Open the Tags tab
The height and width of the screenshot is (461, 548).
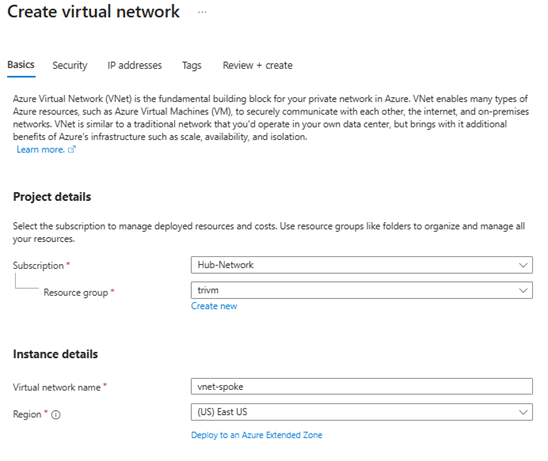[x=192, y=65]
